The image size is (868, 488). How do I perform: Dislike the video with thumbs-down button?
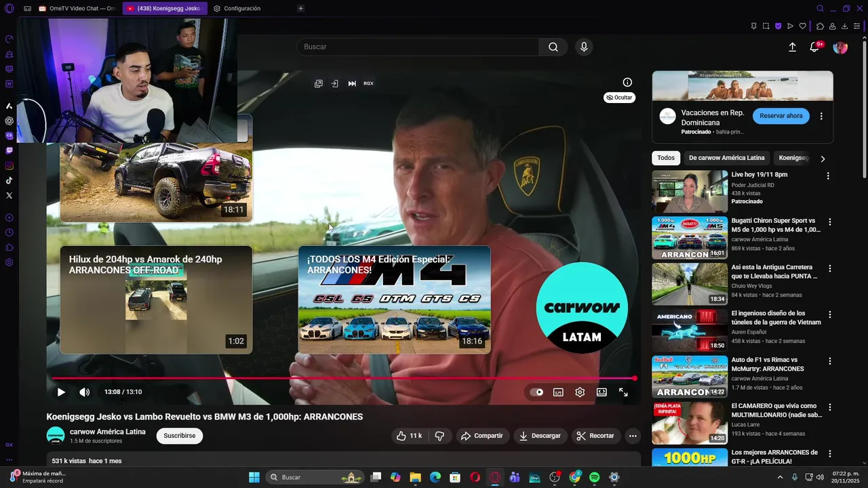439,436
